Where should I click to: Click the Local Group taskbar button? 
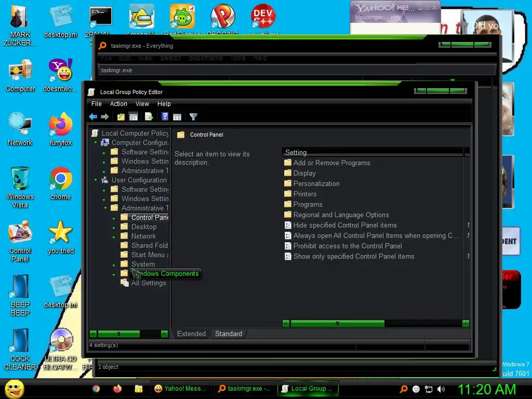pos(308,389)
